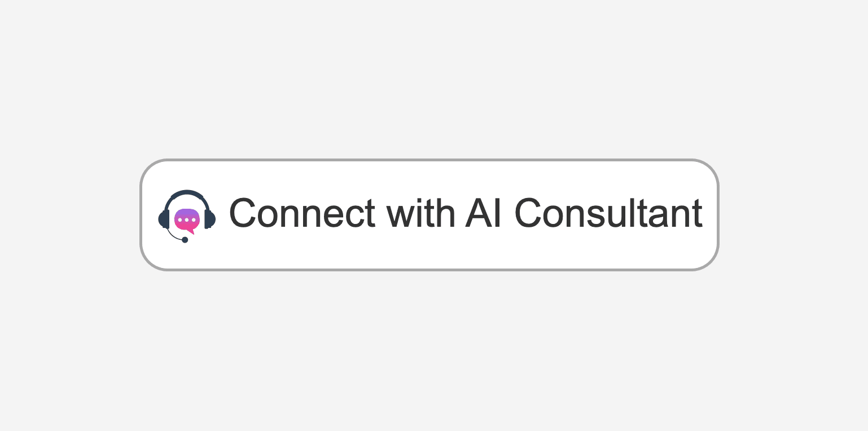Click the word "with" on the button
The width and height of the screenshot is (868, 431).
420,214
